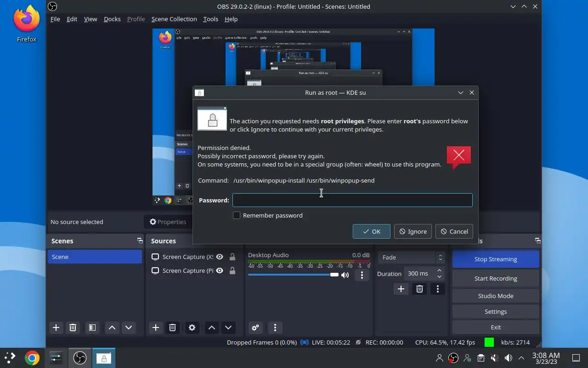Undock the Scenes panel
The width and height of the screenshot is (588, 368).
pyautogui.click(x=140, y=241)
